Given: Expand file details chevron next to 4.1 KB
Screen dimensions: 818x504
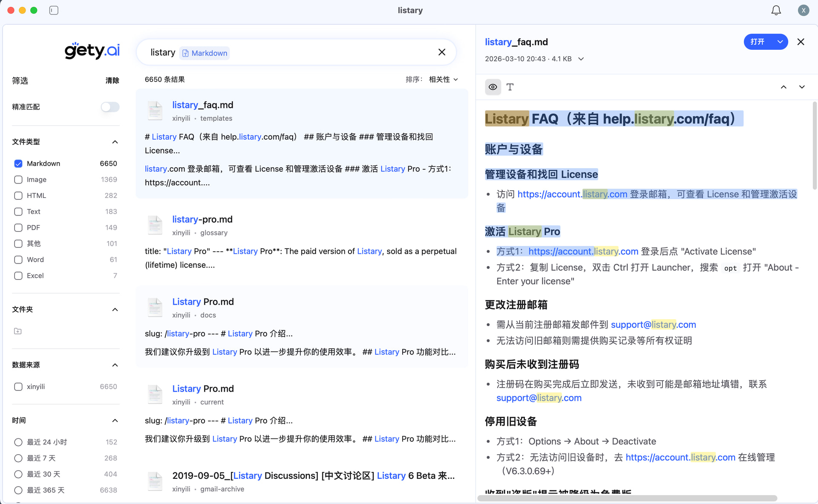Looking at the screenshot, I should coord(581,59).
